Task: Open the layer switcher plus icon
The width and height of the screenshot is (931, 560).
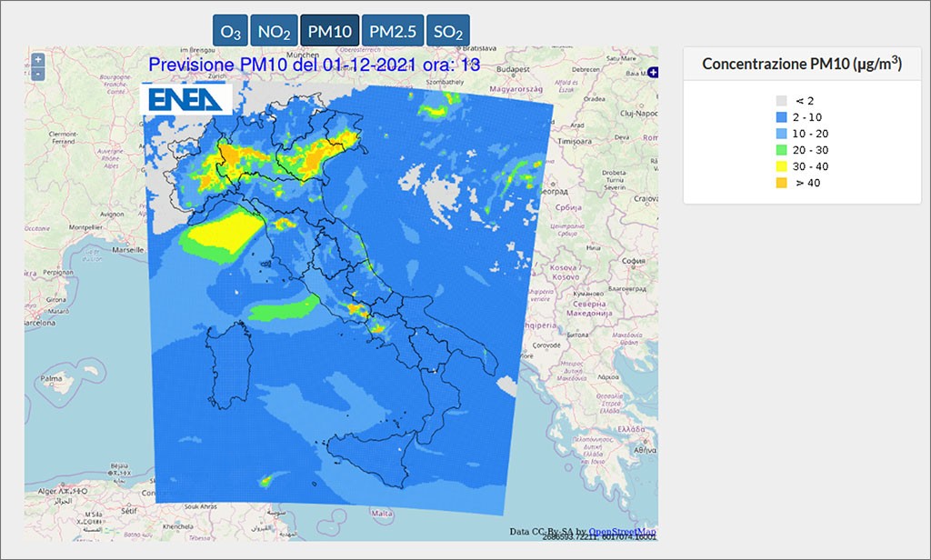Action: pyautogui.click(x=653, y=73)
